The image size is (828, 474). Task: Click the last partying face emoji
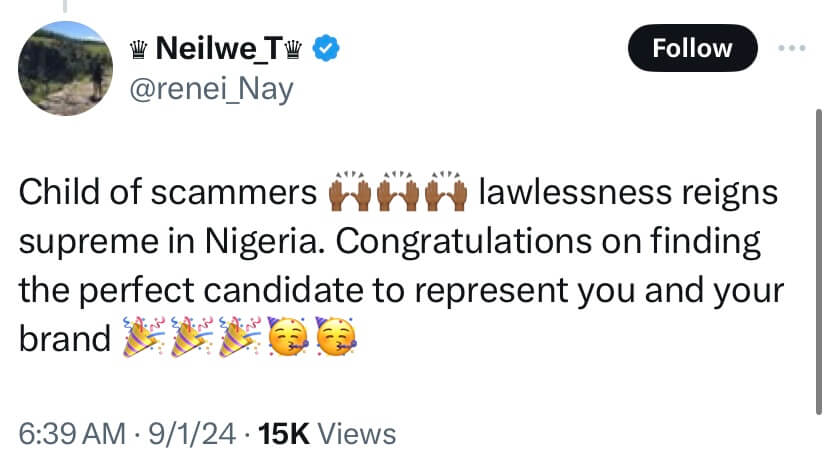point(335,340)
